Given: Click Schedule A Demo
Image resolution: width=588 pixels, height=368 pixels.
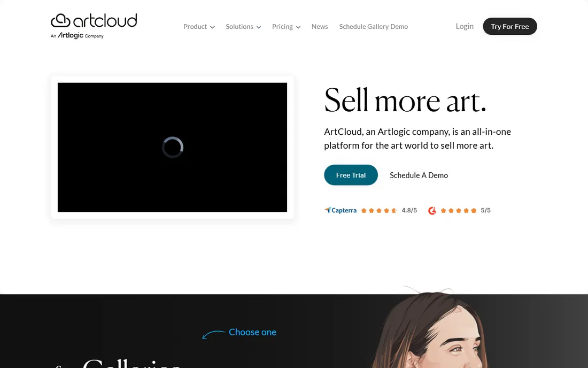Looking at the screenshot, I should point(419,175).
